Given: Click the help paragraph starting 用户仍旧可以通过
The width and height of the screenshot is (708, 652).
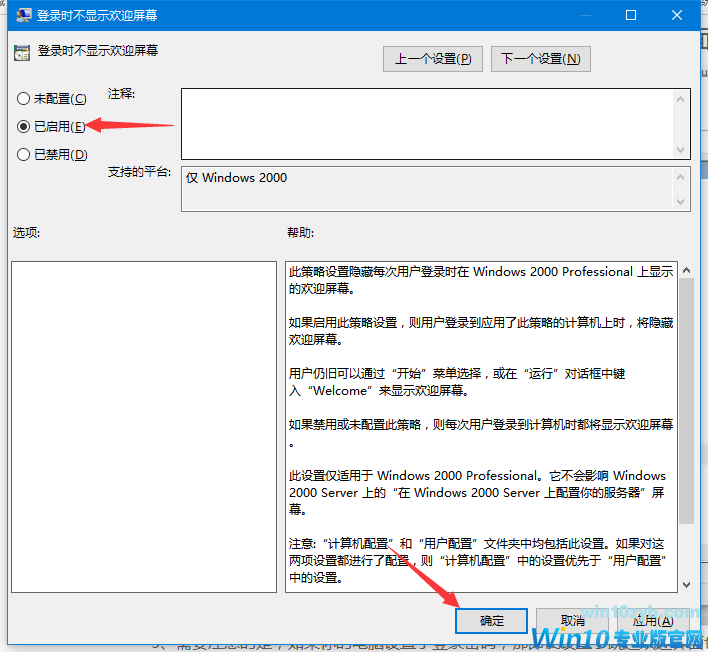Looking at the screenshot, I should click(x=457, y=382).
